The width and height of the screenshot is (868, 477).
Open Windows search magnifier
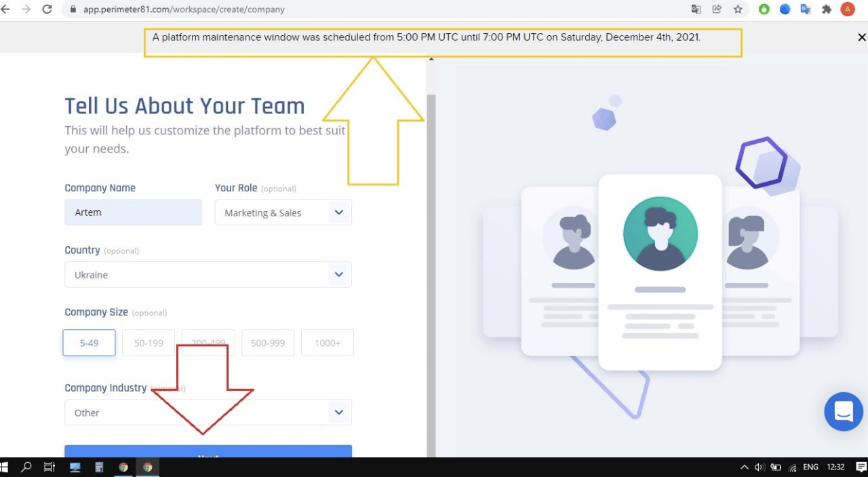click(26, 467)
